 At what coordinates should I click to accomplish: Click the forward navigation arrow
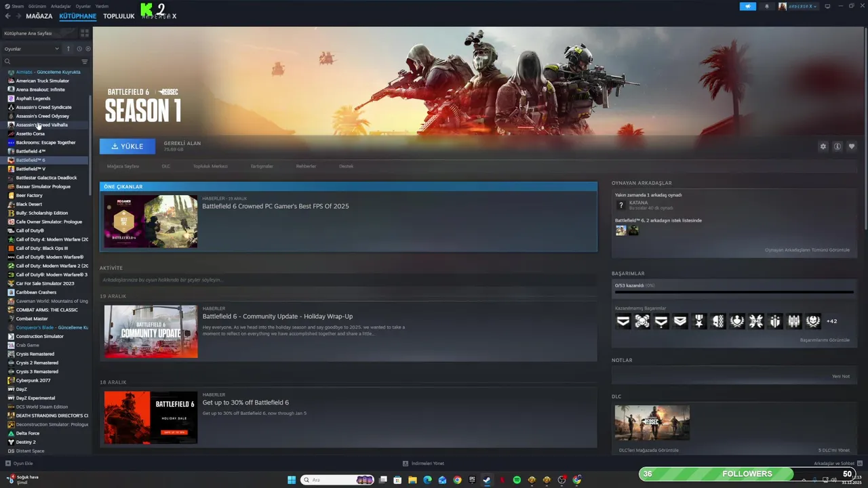17,16
